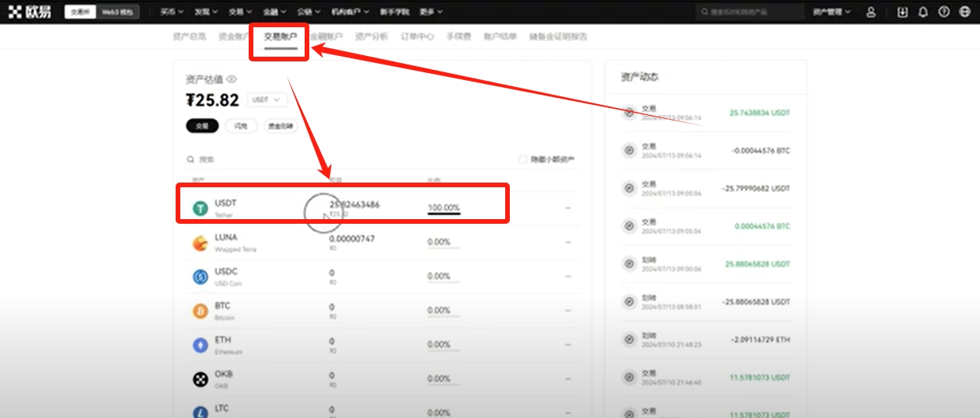
Task: Open more options for OKB row
Action: pos(568,379)
